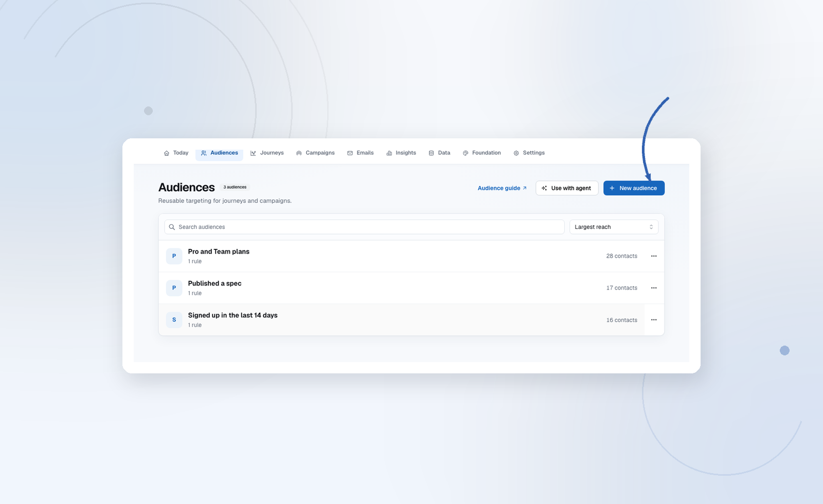
Task: Switch to the Journeys tab
Action: [267, 153]
